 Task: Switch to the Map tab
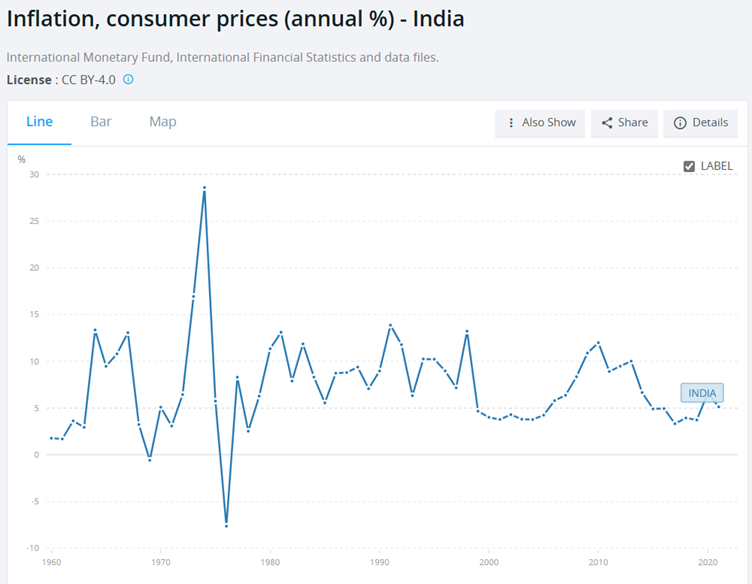coord(163,122)
